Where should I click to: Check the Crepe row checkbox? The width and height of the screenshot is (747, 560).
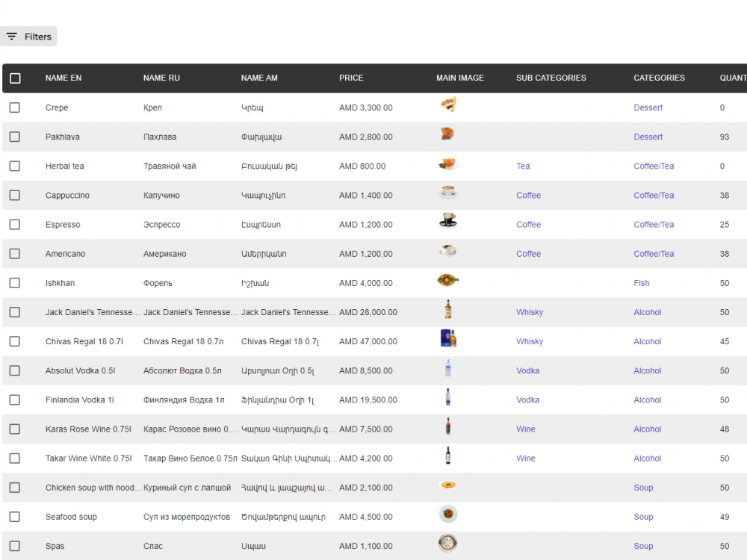(15, 108)
